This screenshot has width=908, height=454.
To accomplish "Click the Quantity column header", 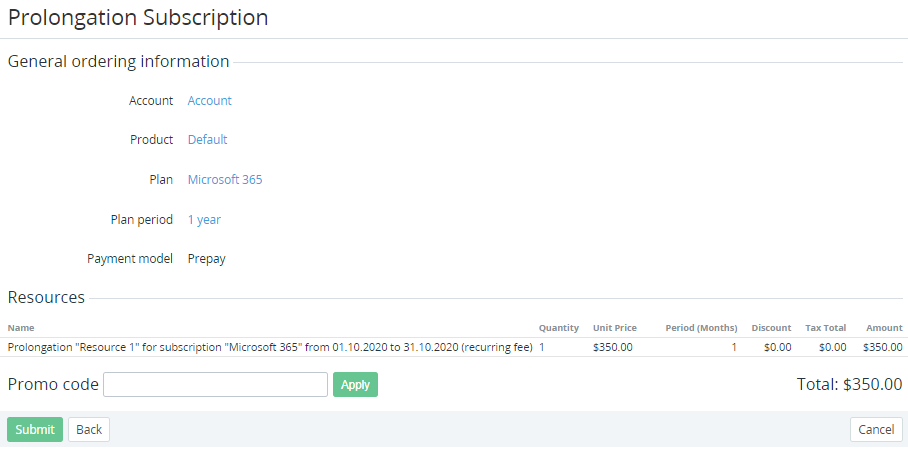I will (x=559, y=328).
